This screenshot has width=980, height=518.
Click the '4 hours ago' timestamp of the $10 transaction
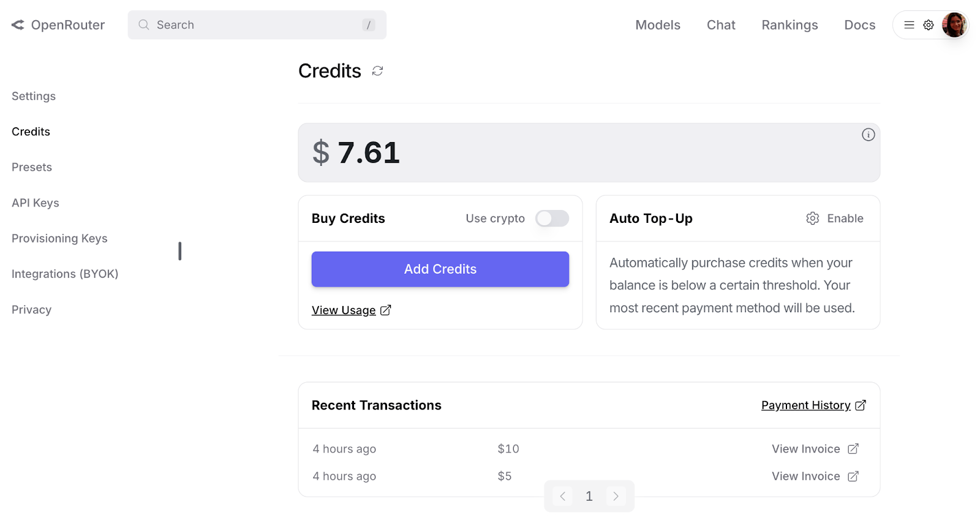click(344, 449)
